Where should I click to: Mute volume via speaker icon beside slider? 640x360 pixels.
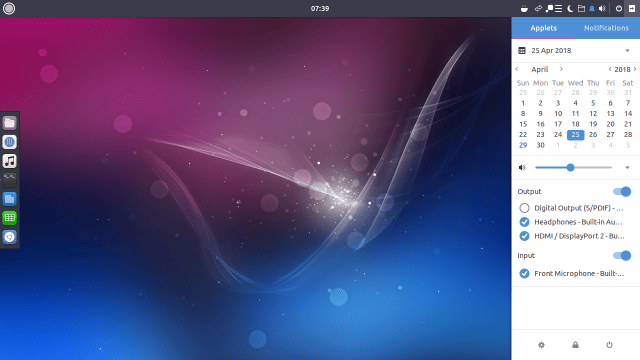tap(522, 167)
